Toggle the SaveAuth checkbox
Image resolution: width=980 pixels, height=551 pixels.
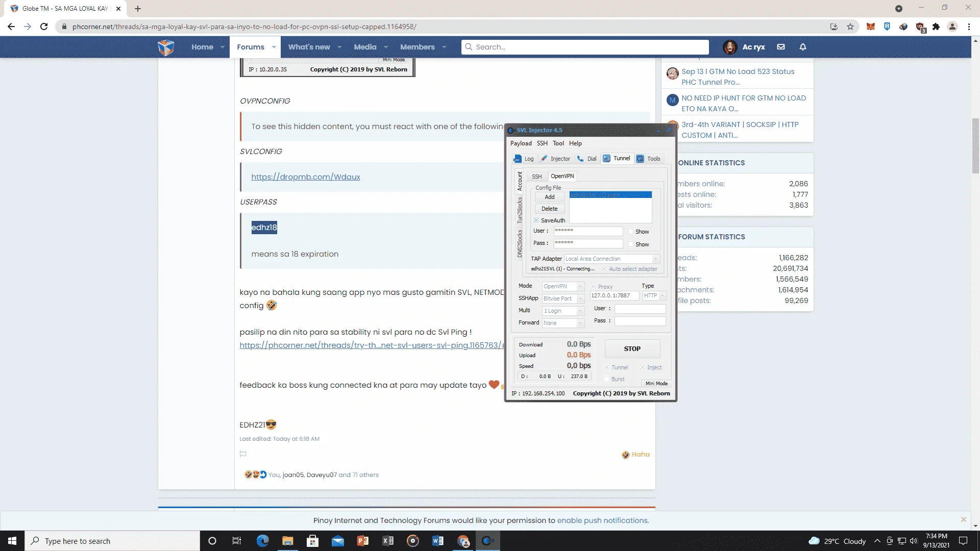[536, 220]
